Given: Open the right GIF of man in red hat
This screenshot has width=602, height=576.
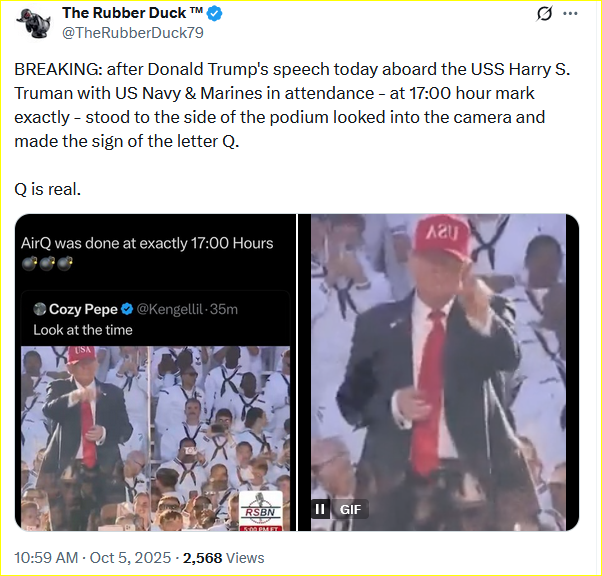Looking at the screenshot, I should coord(438,372).
